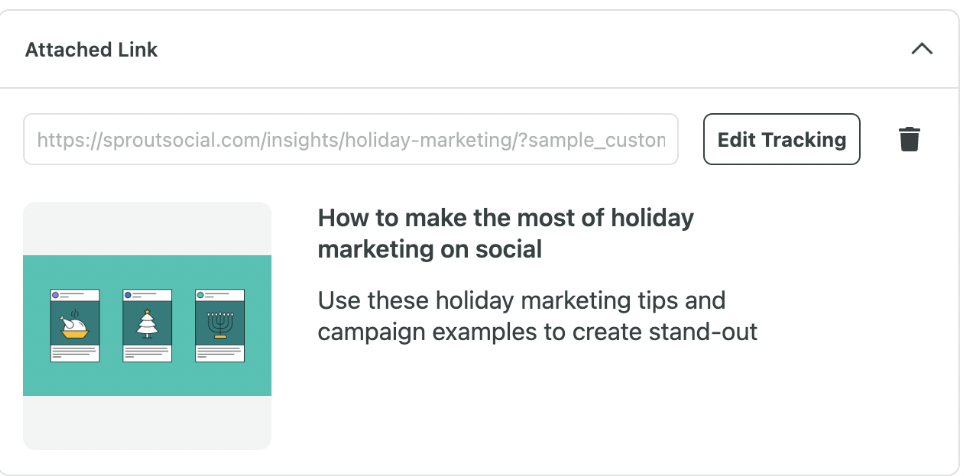
Task: Click the grey area above teal banner
Action: 147,228
